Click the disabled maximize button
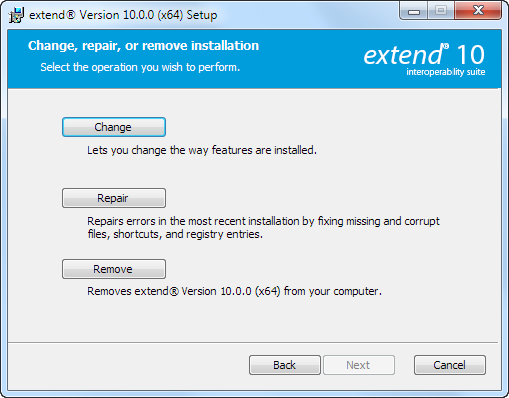The width and height of the screenshot is (509, 398). pos(441,11)
